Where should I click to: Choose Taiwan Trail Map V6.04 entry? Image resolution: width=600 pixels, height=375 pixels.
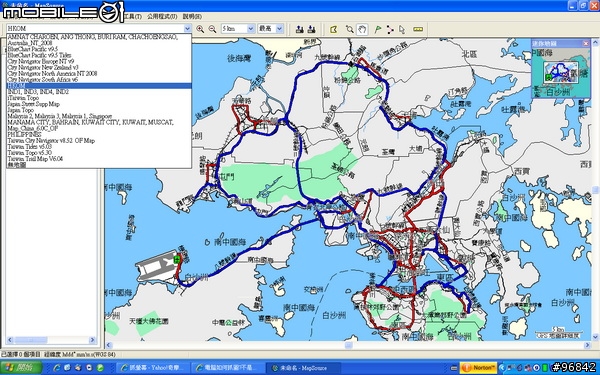click(99, 159)
